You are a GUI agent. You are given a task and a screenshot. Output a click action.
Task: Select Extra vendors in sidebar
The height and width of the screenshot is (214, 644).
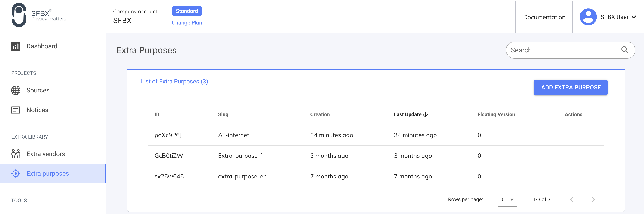click(46, 154)
